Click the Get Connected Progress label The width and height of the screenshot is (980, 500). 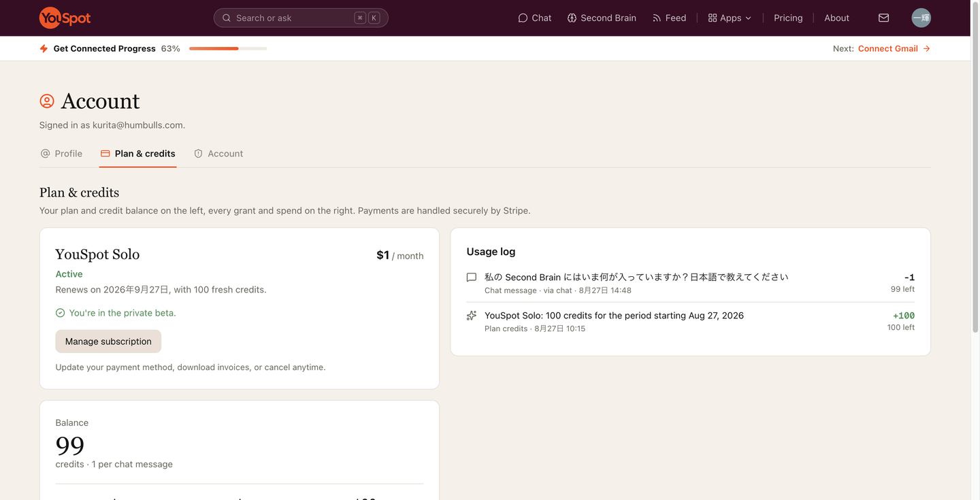(x=104, y=48)
